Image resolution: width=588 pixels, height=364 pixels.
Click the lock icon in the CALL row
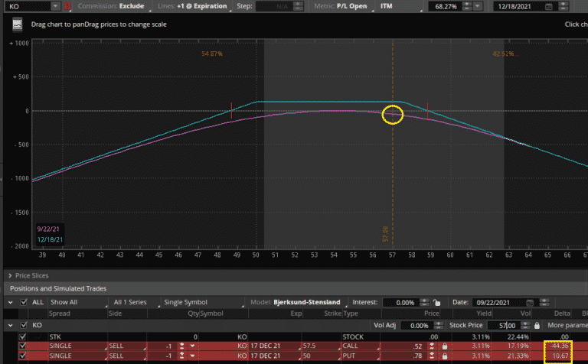443,346
